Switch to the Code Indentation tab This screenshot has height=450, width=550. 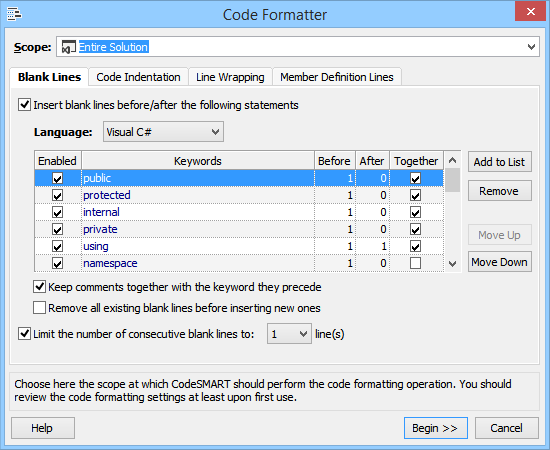click(x=139, y=77)
